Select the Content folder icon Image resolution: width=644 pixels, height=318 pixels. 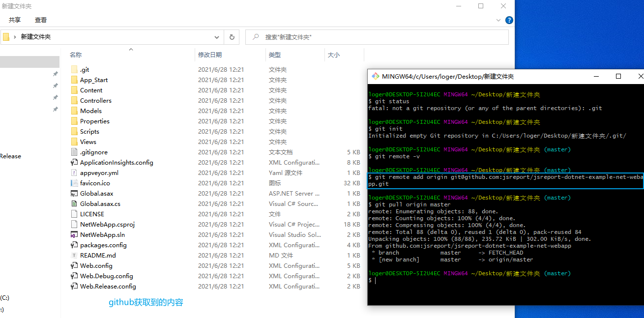click(x=74, y=90)
